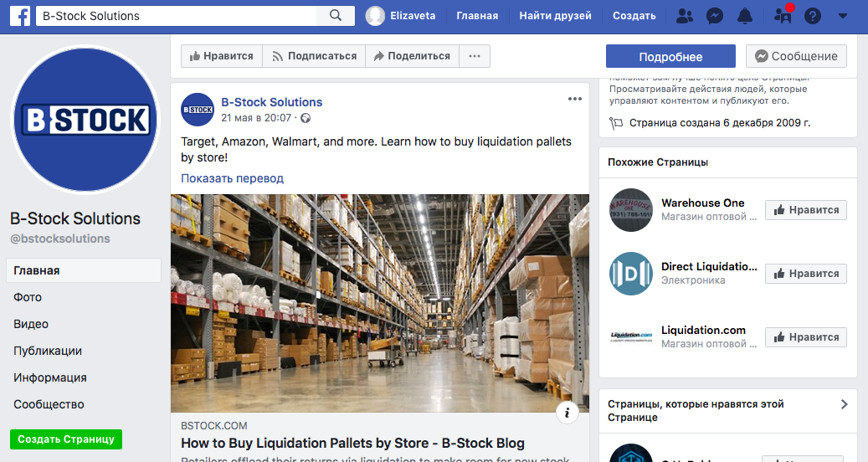Open friend requests icon

684,16
